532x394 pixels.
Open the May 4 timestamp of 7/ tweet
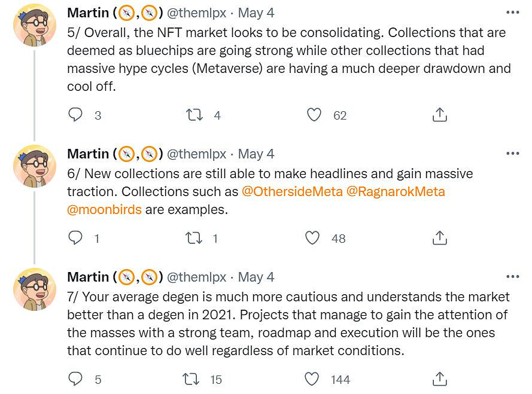pos(256,277)
